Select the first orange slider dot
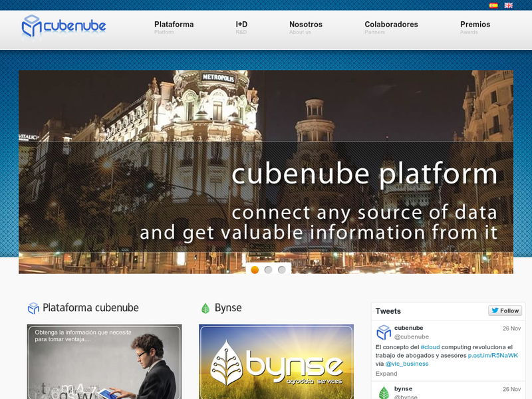This screenshot has height=399, width=532. [x=255, y=270]
